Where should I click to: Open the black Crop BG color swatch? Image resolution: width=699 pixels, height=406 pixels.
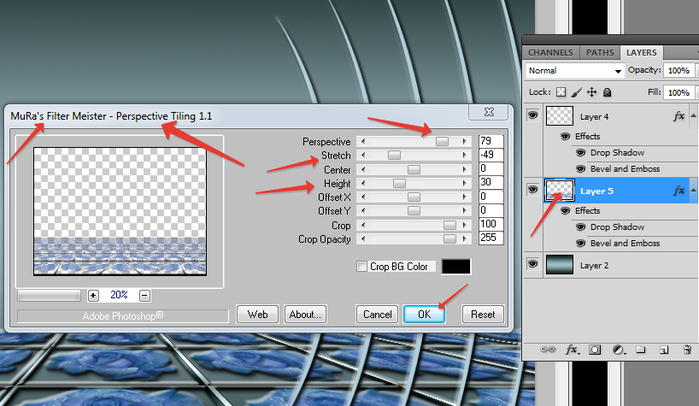click(x=456, y=267)
